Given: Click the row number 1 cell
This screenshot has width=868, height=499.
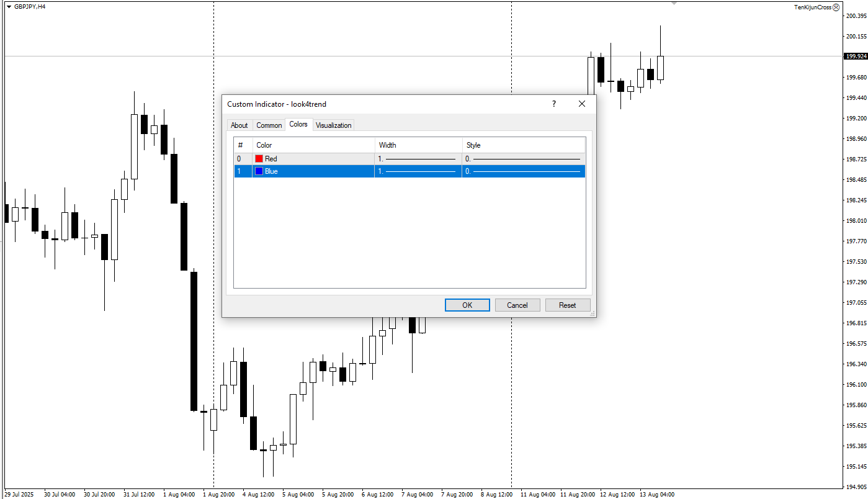Looking at the screenshot, I should pos(243,171).
